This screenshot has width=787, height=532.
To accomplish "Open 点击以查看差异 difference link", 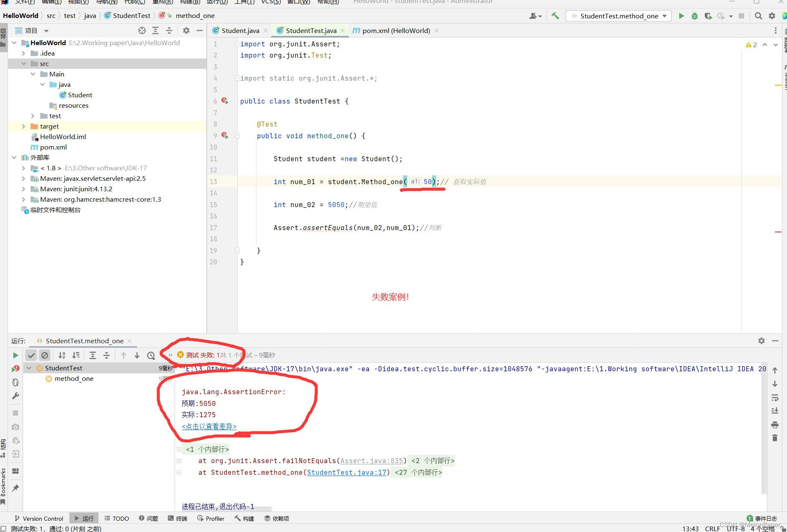I will point(209,426).
